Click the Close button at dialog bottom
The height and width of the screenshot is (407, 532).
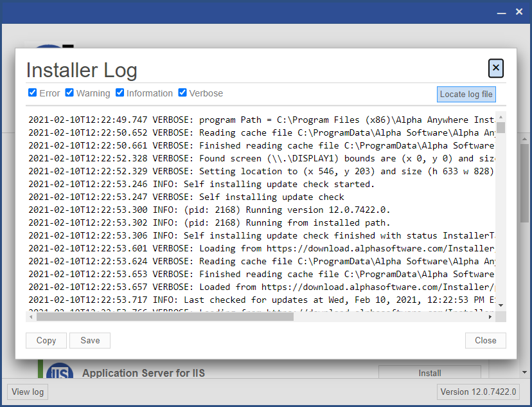point(486,341)
